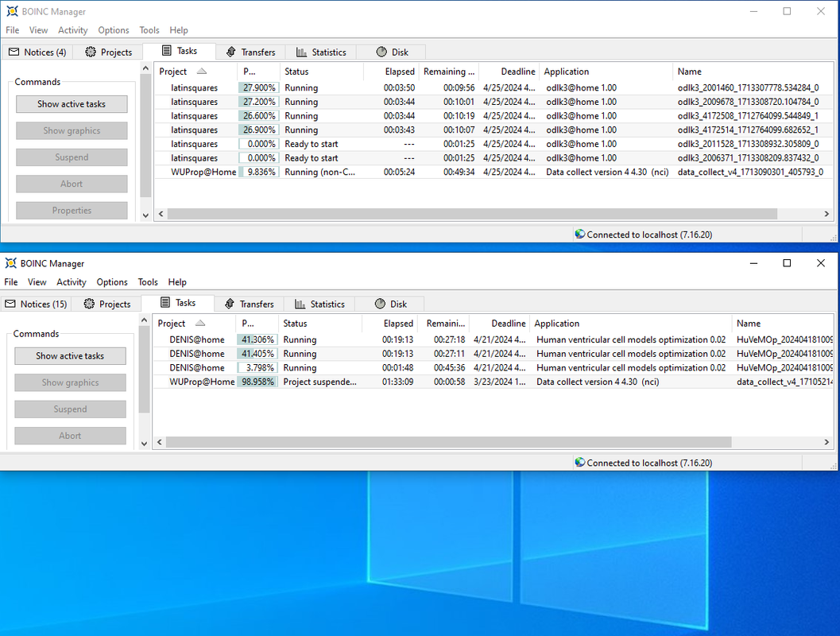Click 27.900% progress bar of latinsquares task
The height and width of the screenshot is (636, 840).
click(x=259, y=88)
